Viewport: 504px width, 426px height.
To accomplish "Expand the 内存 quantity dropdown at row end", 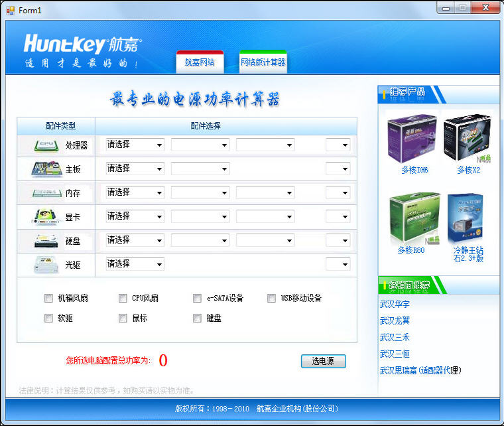I will tap(338, 192).
